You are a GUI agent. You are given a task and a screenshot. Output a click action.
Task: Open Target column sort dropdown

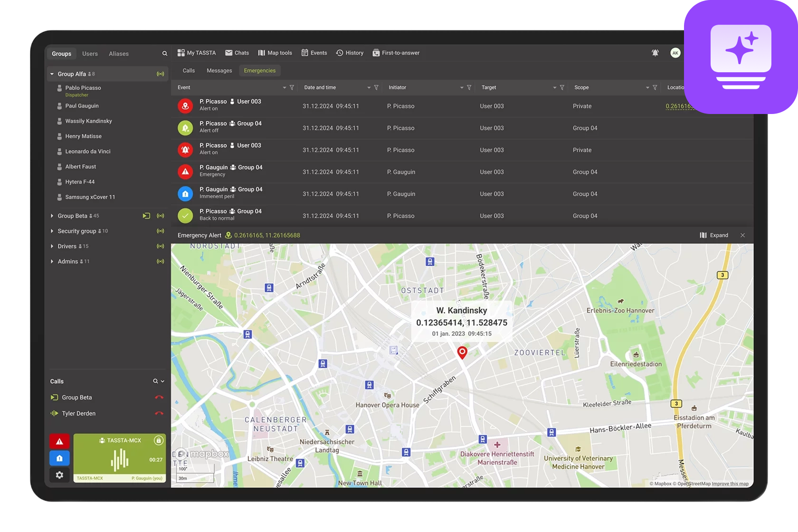point(555,87)
